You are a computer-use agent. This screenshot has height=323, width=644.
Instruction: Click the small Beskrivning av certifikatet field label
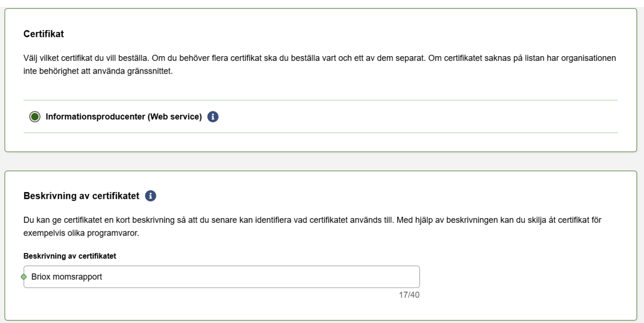coord(70,256)
